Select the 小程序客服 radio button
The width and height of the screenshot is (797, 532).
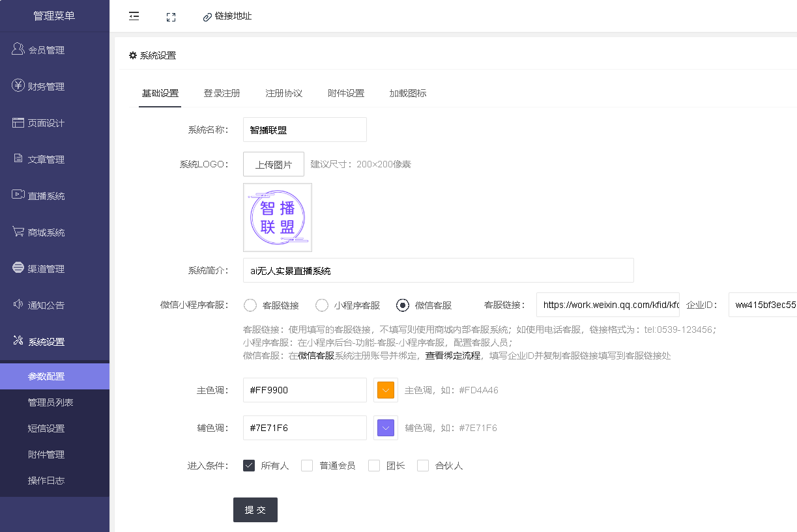321,305
